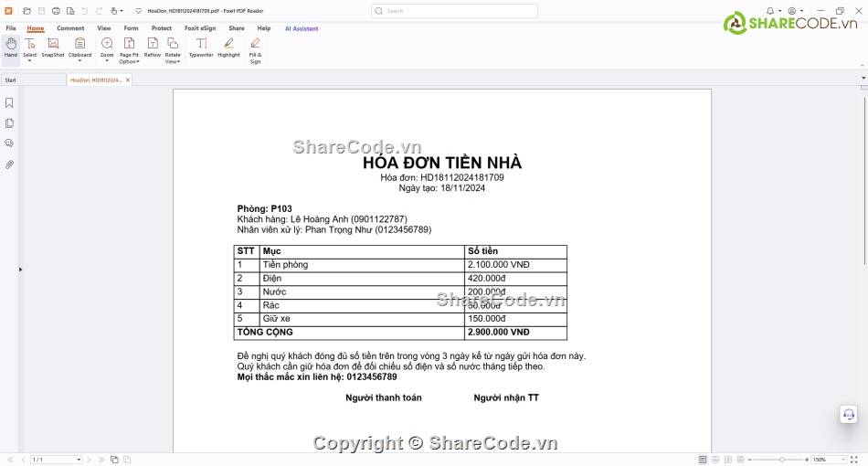This screenshot has width=868, height=466.
Task: Launch the AI Assistant
Action: [302, 28]
